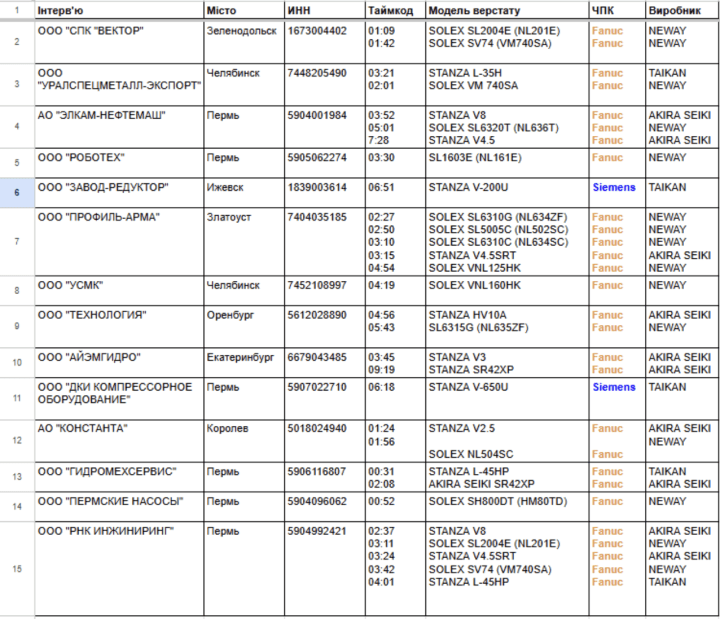The height and width of the screenshot is (619, 720).
Task: Select cell ООО "УСМК"
Action: [119, 291]
